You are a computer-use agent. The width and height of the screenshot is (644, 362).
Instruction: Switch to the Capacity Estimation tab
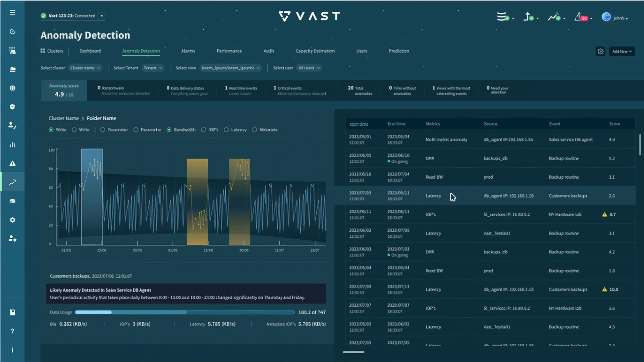coord(315,51)
